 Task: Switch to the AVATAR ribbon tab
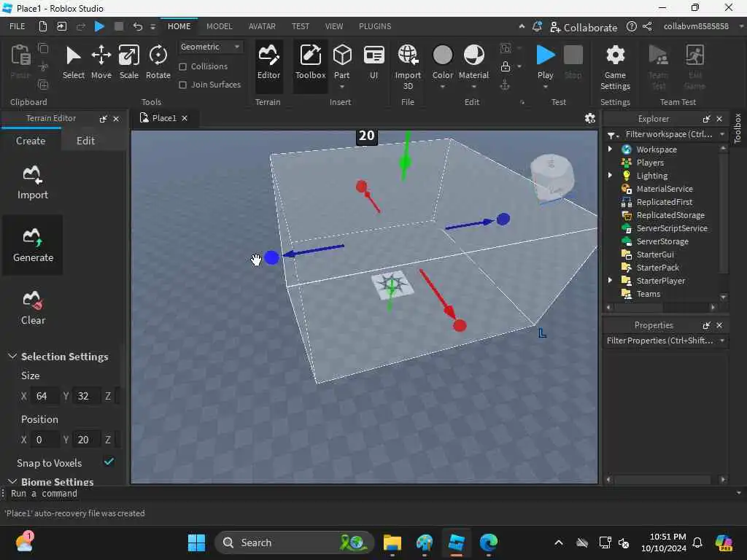coord(262,26)
